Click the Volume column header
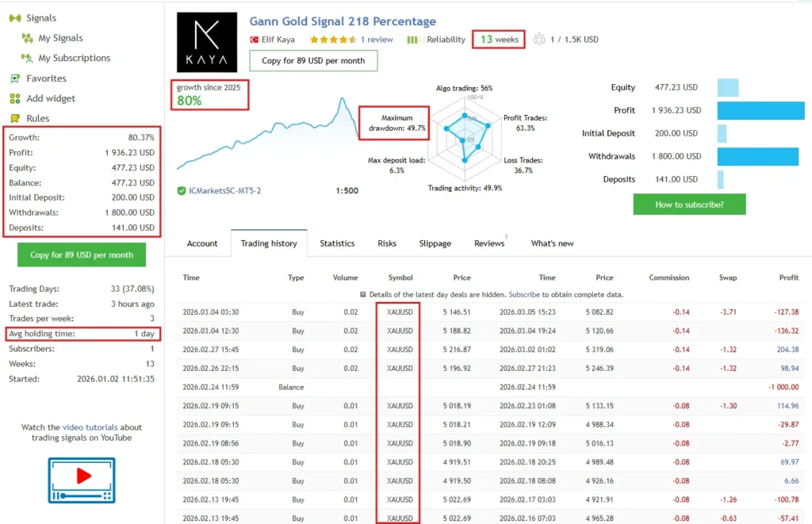 tap(345, 277)
